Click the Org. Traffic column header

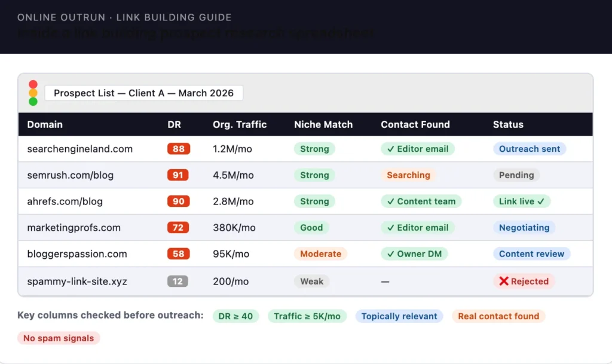(x=240, y=124)
